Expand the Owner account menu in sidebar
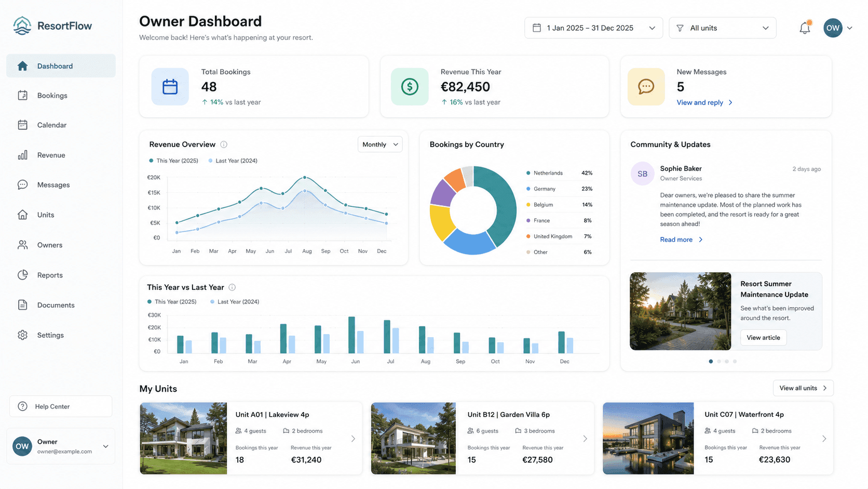 105,446
